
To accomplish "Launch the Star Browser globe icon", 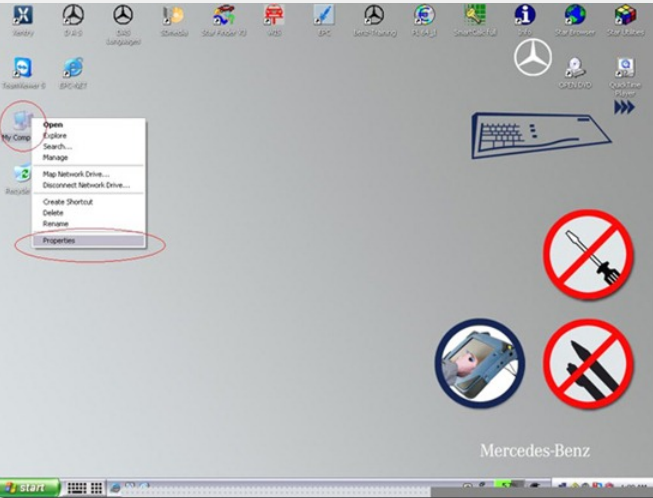I will tap(575, 15).
